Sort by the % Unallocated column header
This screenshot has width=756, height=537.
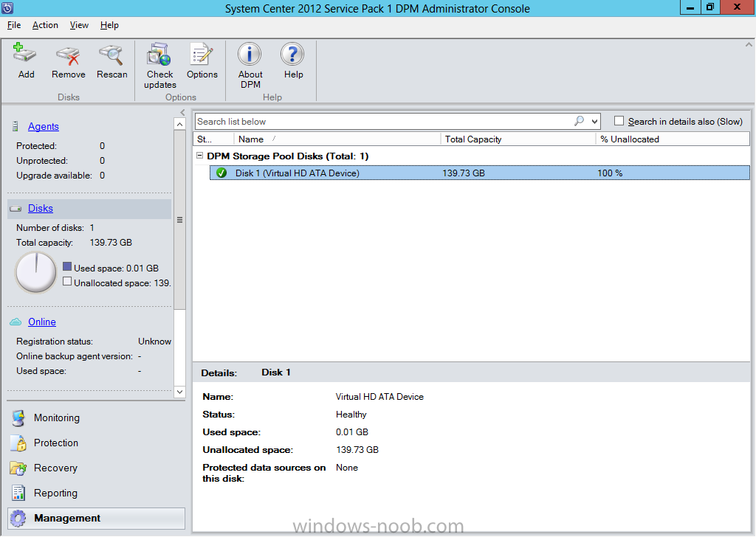point(673,139)
